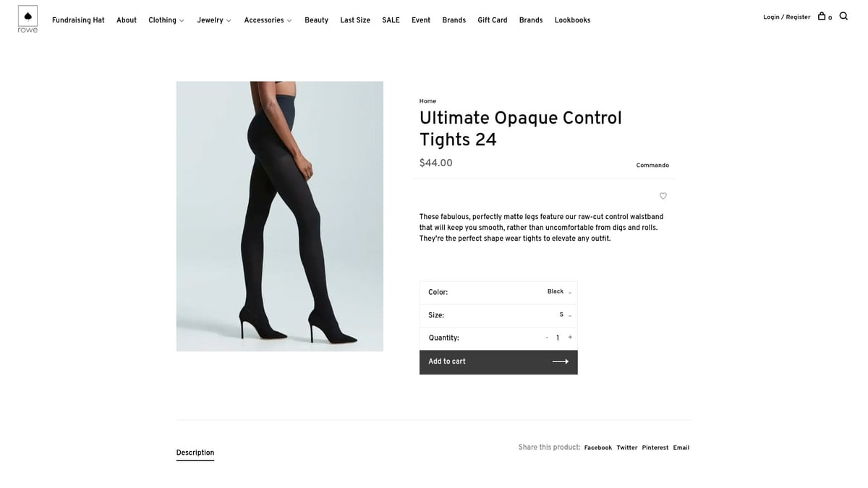Screen dimensions: 868x488
Task: Open the shopping cart icon
Action: pos(822,16)
